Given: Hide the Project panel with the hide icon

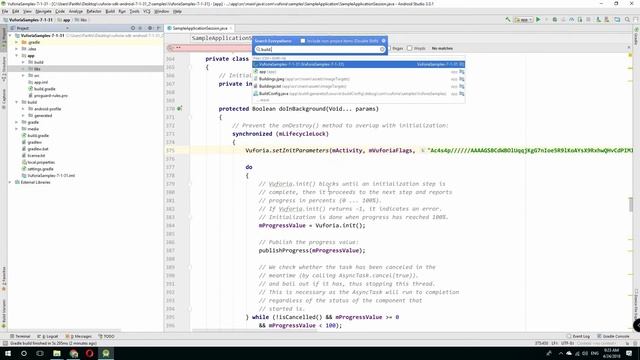Looking at the screenshot, I should coord(158,28).
